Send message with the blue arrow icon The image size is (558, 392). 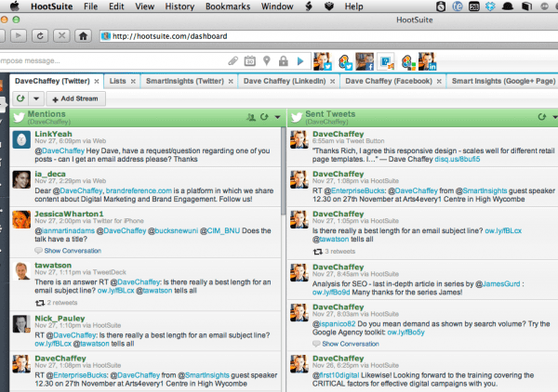(x=300, y=61)
